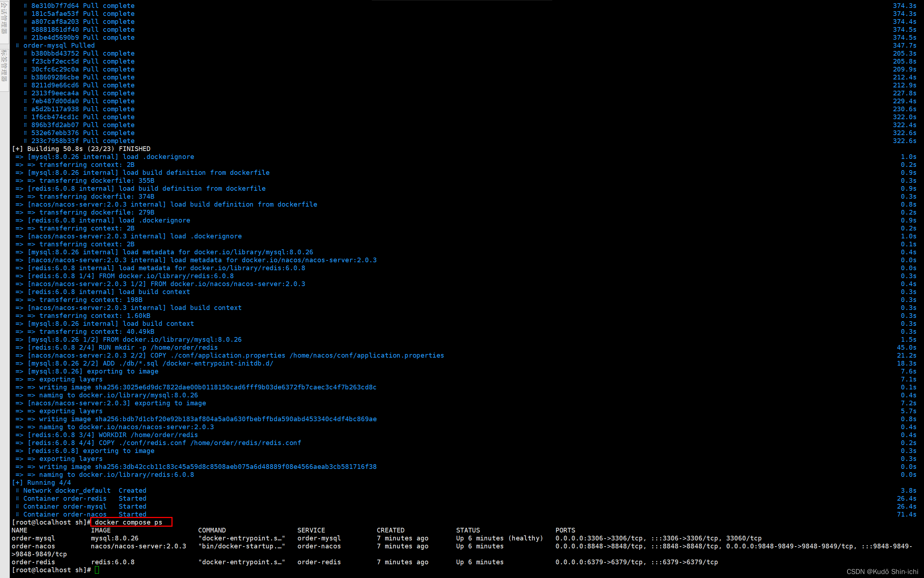Click the SERVICE column header
924x578 pixels.
[x=311, y=530]
